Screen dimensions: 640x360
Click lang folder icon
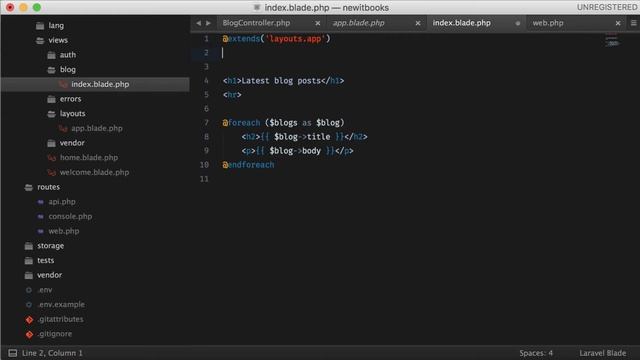click(x=40, y=26)
